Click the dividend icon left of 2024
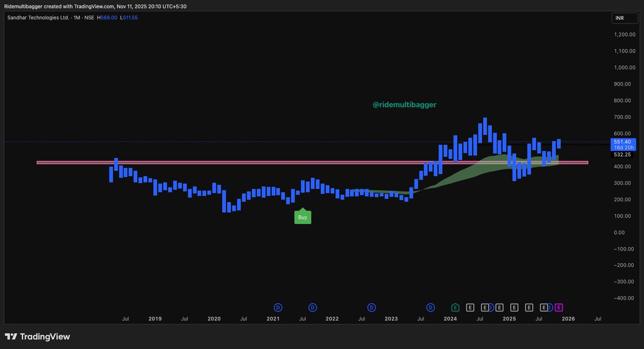Screen dimensions: 644x349 click(430, 307)
